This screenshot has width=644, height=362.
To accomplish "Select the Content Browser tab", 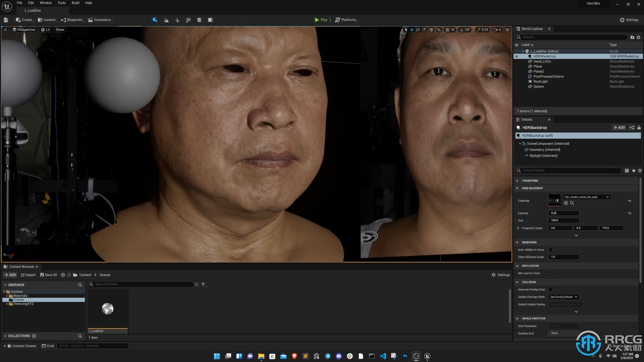I will (x=21, y=267).
